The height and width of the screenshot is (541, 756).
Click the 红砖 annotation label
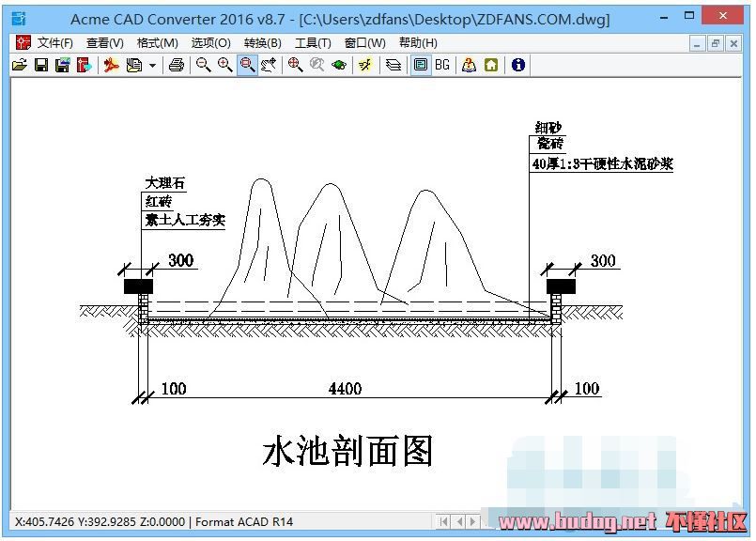point(158,202)
